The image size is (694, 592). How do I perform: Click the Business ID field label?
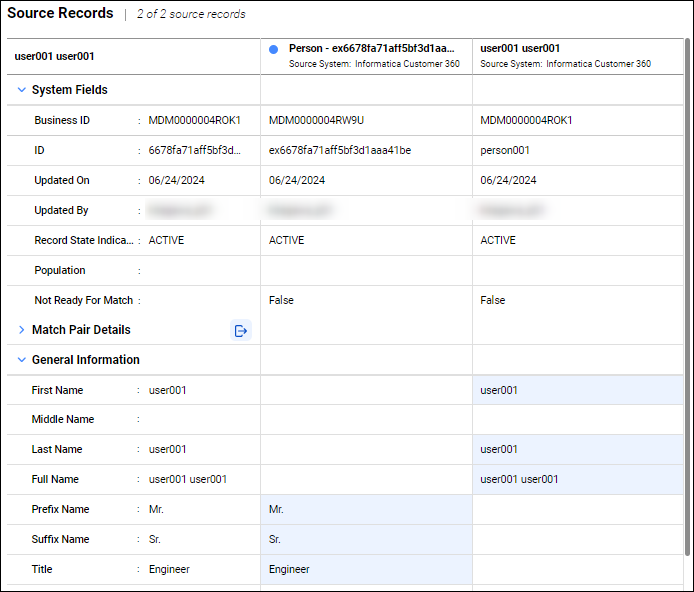(62, 120)
